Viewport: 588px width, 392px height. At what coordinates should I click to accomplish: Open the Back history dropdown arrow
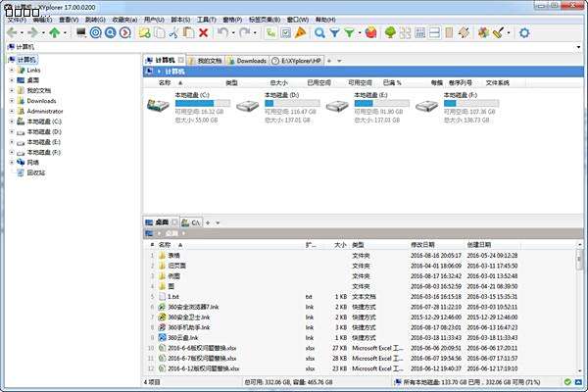point(22,33)
